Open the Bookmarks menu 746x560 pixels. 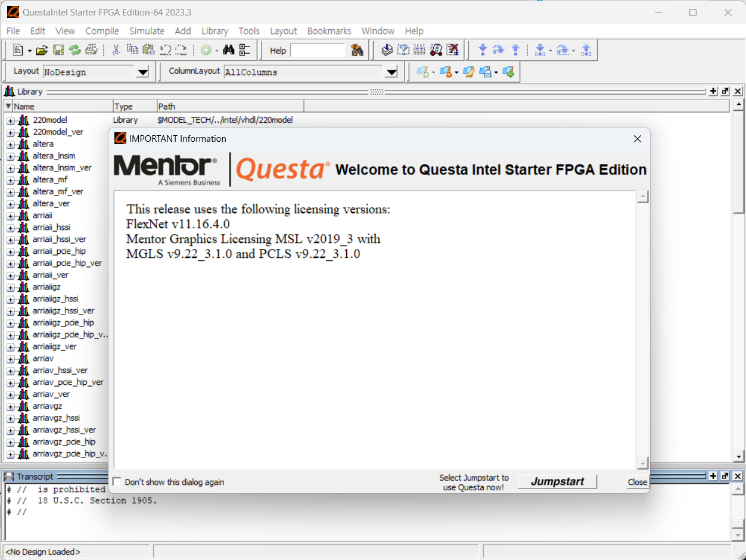coord(329,31)
